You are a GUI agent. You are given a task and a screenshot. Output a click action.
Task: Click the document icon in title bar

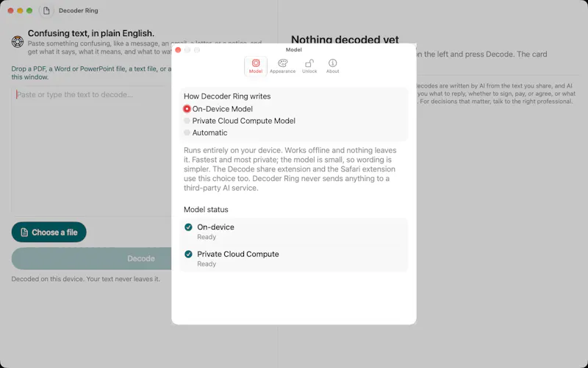pyautogui.click(x=46, y=10)
